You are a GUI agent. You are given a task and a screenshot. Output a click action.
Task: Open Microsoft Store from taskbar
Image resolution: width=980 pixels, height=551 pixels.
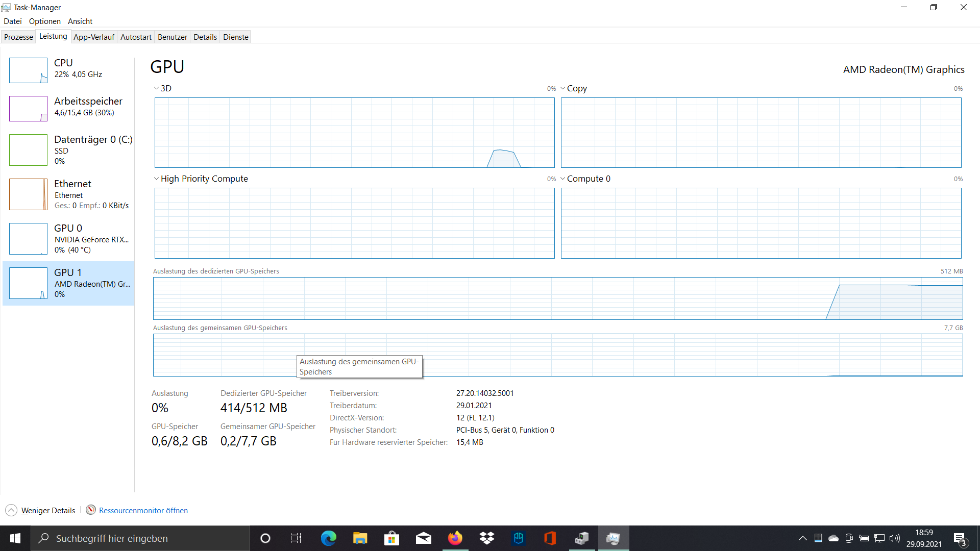tap(391, 538)
